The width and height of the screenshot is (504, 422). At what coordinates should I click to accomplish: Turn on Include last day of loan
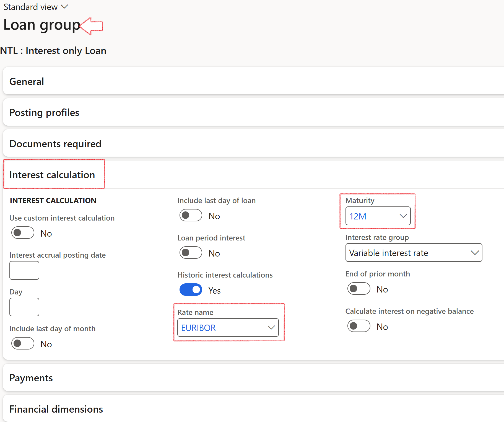click(x=191, y=215)
